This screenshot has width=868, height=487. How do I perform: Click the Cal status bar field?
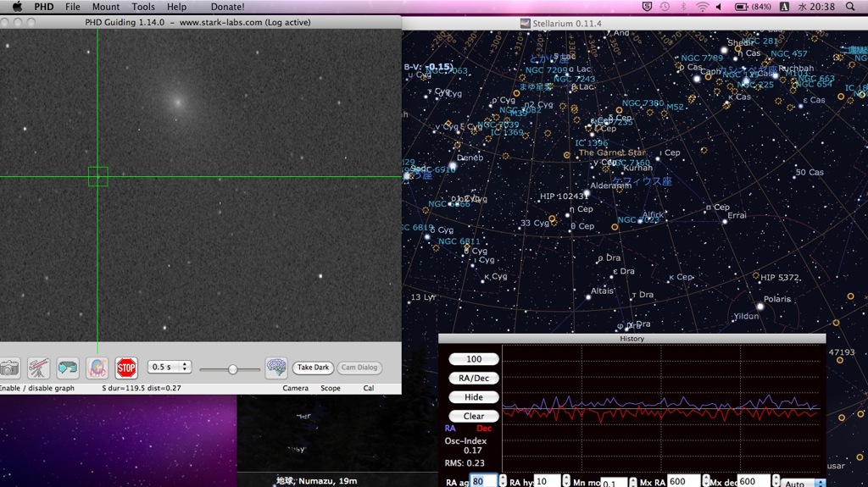(369, 388)
